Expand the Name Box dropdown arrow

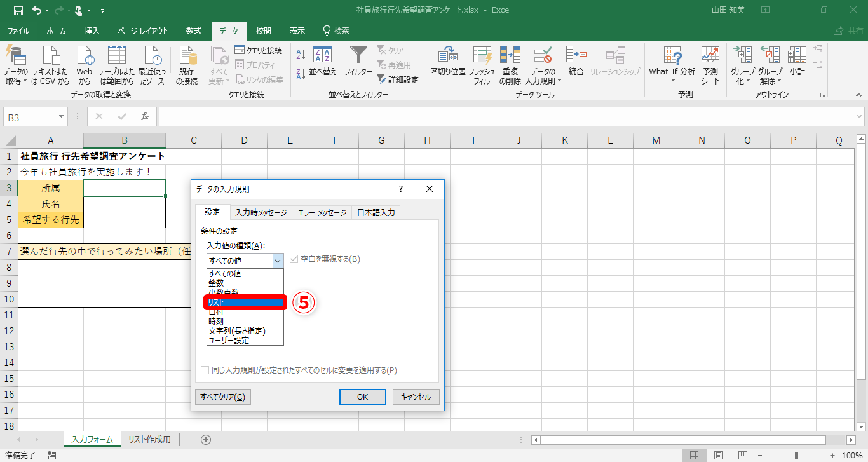(x=62, y=117)
